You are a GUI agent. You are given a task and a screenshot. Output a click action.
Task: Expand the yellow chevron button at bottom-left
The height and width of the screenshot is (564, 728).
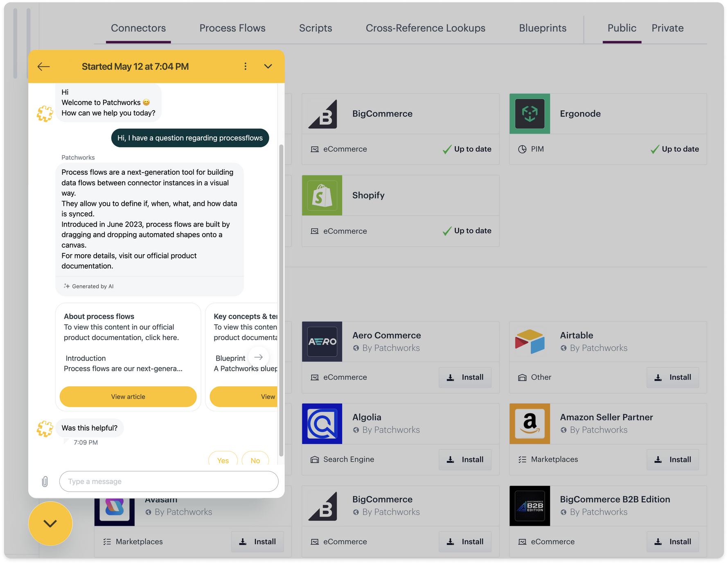(x=50, y=523)
